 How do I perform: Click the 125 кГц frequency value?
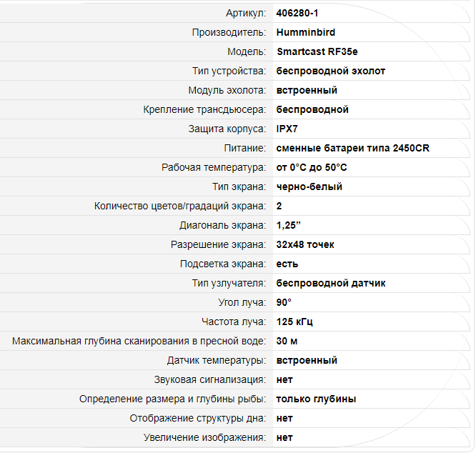[x=294, y=322]
